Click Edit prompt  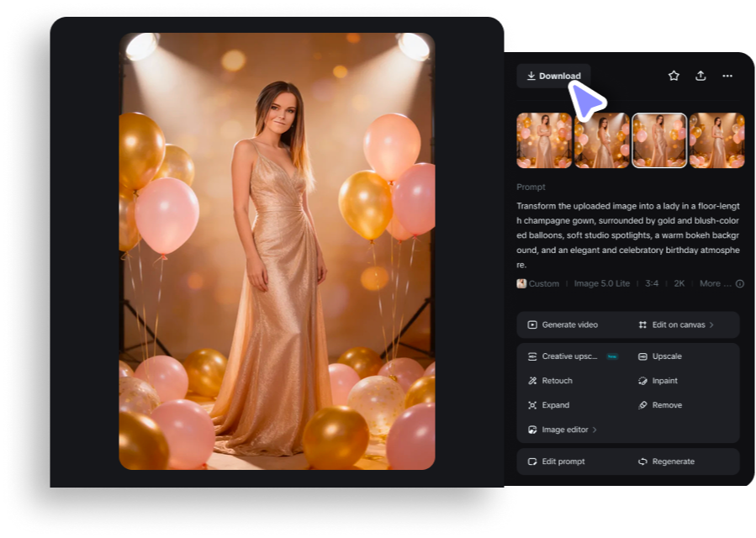[x=564, y=461]
